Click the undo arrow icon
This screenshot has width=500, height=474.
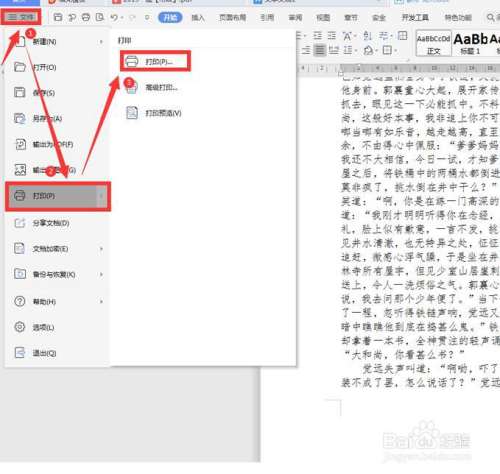(x=114, y=17)
